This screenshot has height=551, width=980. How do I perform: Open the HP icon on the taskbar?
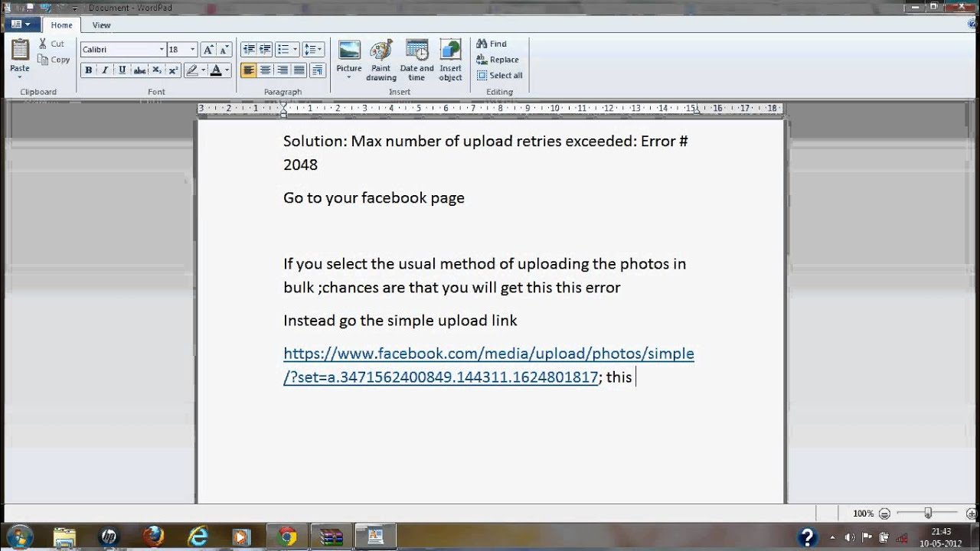[109, 536]
